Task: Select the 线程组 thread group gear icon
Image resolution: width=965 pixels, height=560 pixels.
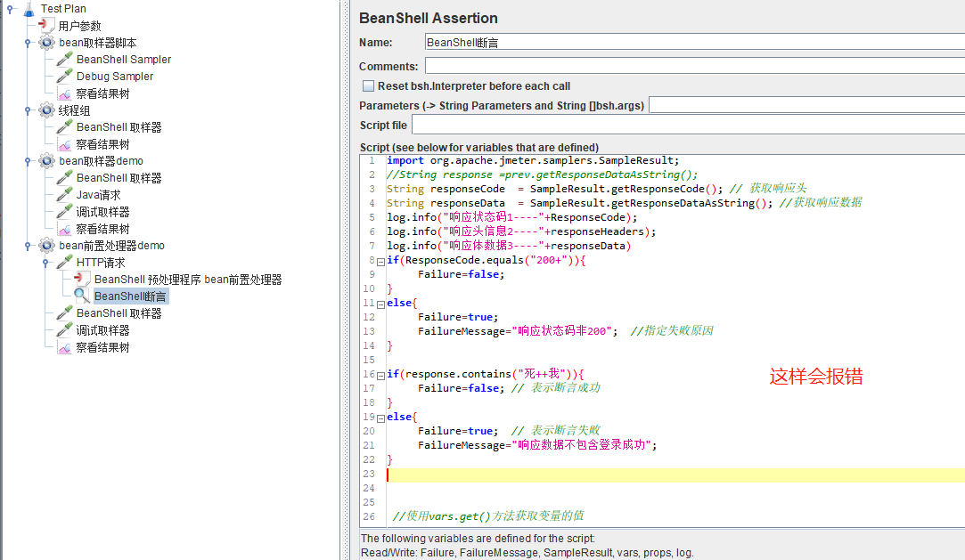Action: 46,110
